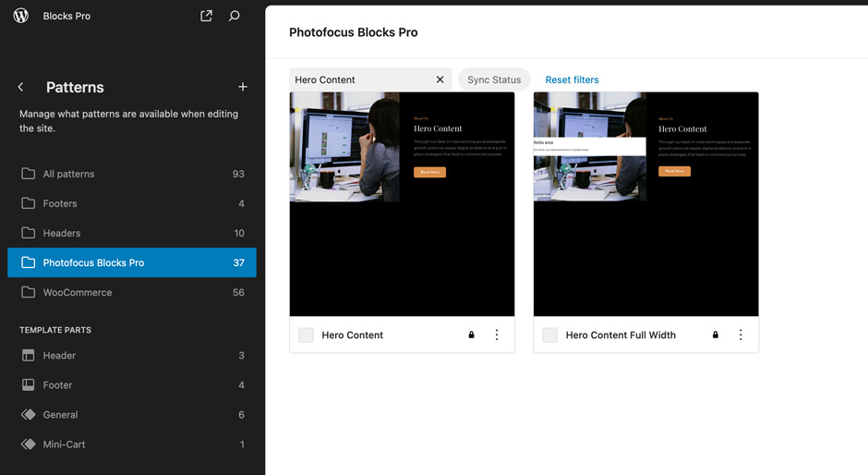Select the Hero Content pattern checkbox

pos(306,335)
